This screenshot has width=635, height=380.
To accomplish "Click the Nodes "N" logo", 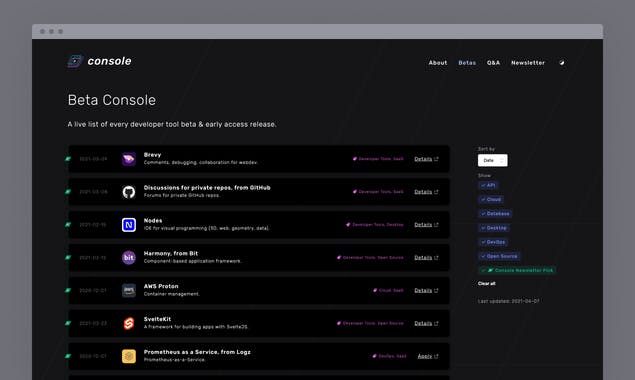I will [129, 225].
